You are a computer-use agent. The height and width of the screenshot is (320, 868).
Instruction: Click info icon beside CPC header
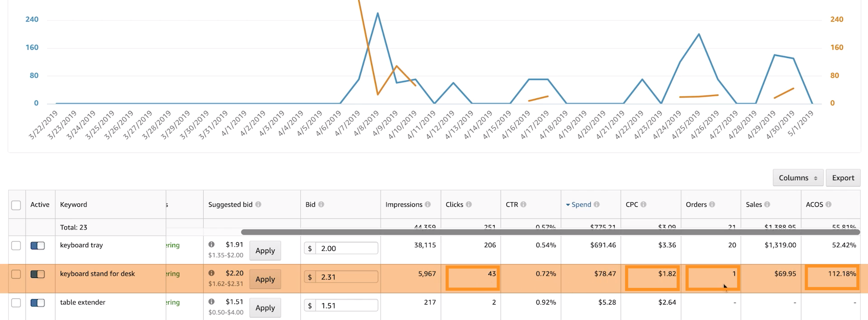coord(643,205)
